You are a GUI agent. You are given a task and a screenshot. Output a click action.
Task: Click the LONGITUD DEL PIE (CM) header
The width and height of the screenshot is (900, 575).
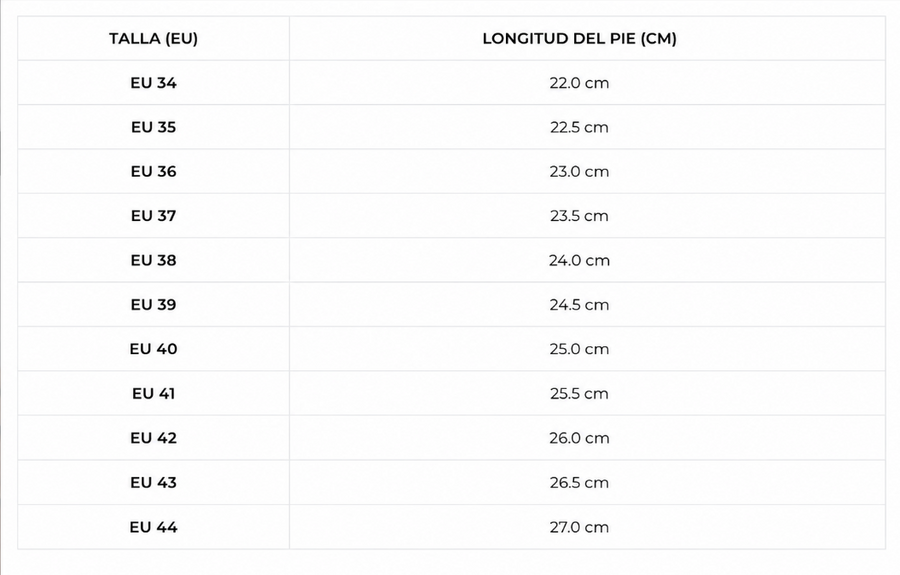(x=579, y=38)
